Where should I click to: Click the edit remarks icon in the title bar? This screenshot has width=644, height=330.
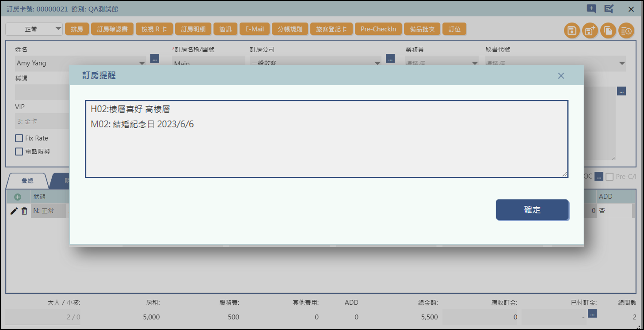pyautogui.click(x=609, y=9)
